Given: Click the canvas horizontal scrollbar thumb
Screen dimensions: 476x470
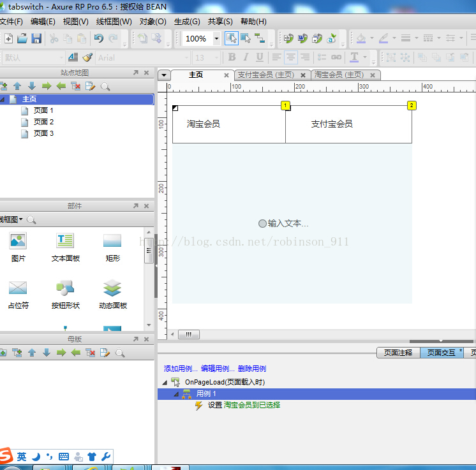Looking at the screenshot, I should 188,334.
